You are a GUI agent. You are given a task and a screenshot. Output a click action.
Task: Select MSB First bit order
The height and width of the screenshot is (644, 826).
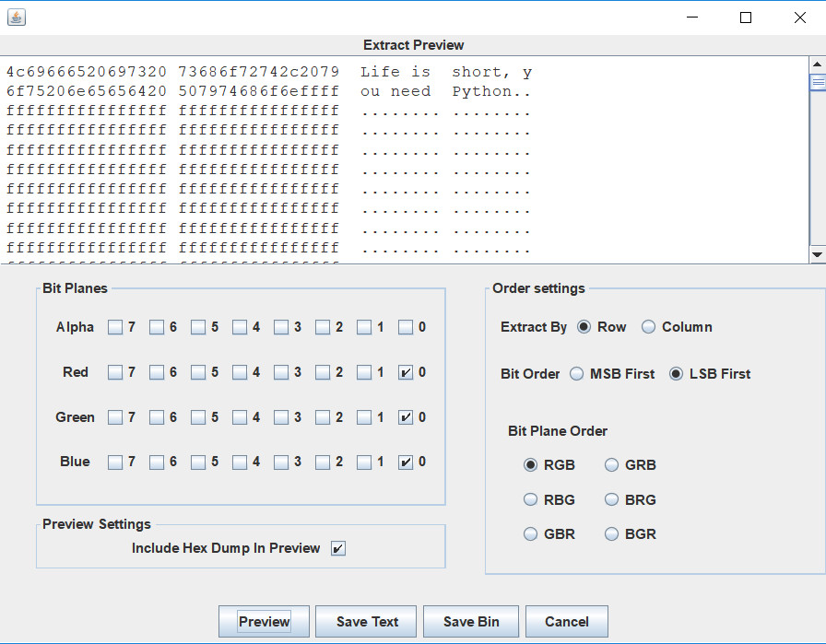(x=577, y=374)
